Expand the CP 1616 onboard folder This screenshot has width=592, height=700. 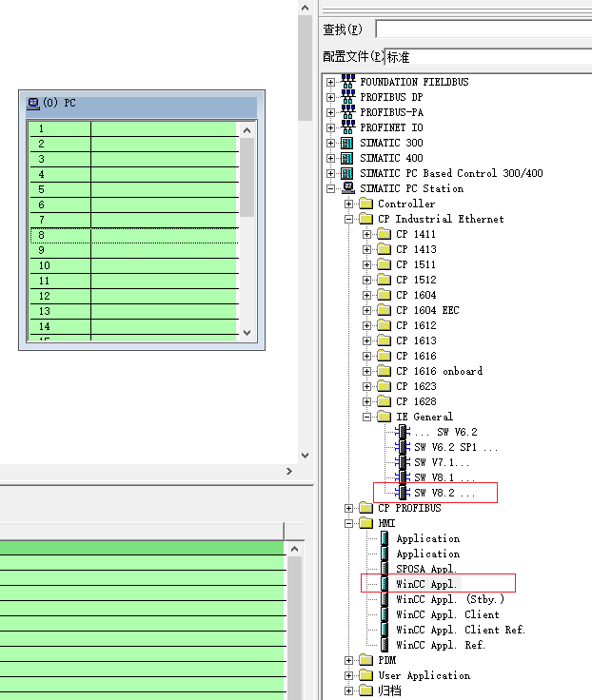tap(367, 371)
